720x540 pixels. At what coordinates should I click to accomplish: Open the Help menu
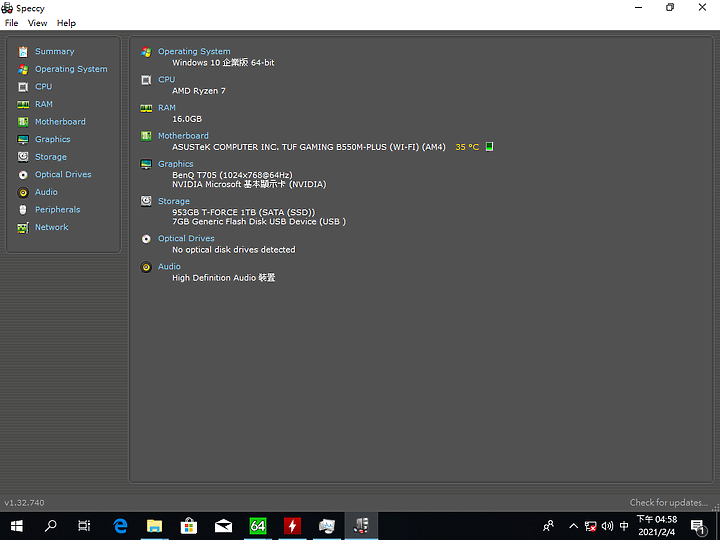coord(66,23)
